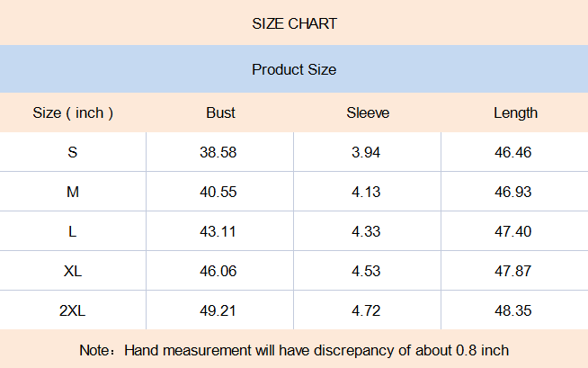
Task: Click the hand measurement discrepancy note
Action: point(294,350)
